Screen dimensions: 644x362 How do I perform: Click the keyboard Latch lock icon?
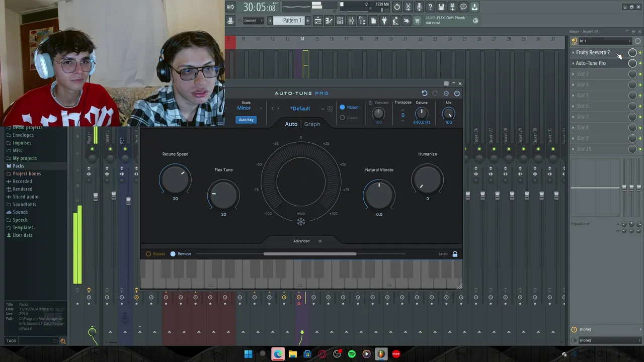tap(455, 254)
